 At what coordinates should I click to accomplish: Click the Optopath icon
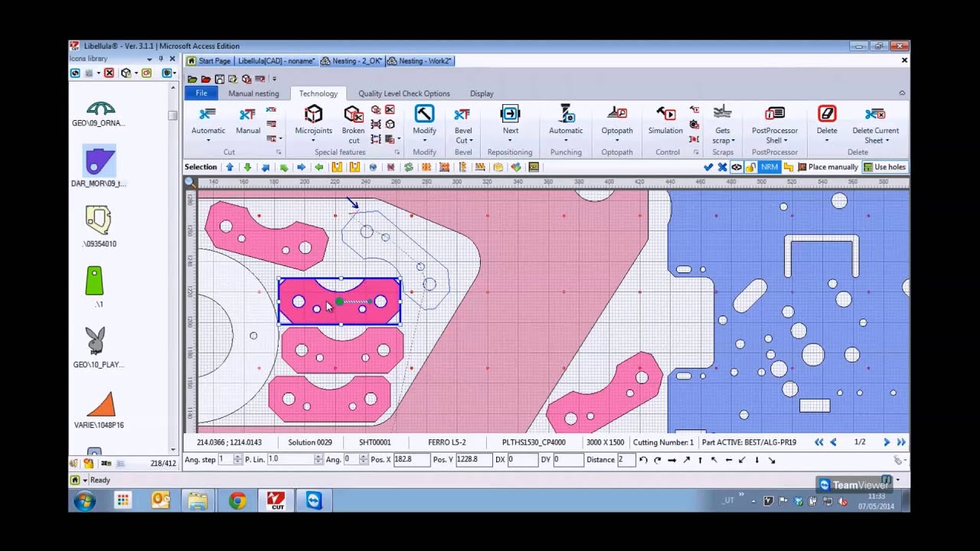coord(617,114)
